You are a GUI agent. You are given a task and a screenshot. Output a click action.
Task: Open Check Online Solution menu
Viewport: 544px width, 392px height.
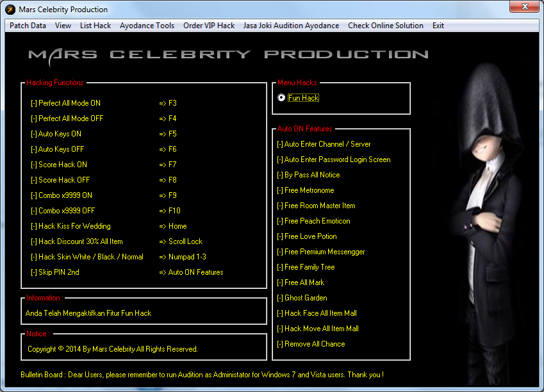tap(386, 26)
